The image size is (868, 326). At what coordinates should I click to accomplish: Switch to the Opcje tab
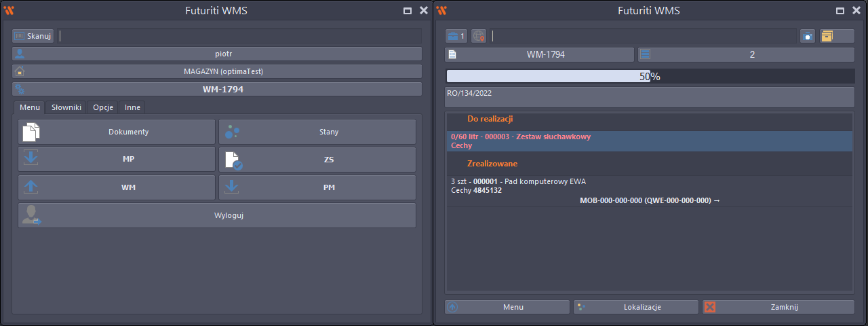(103, 107)
